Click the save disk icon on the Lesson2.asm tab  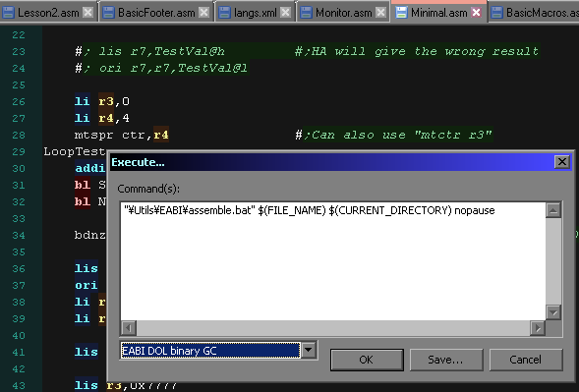(8, 13)
